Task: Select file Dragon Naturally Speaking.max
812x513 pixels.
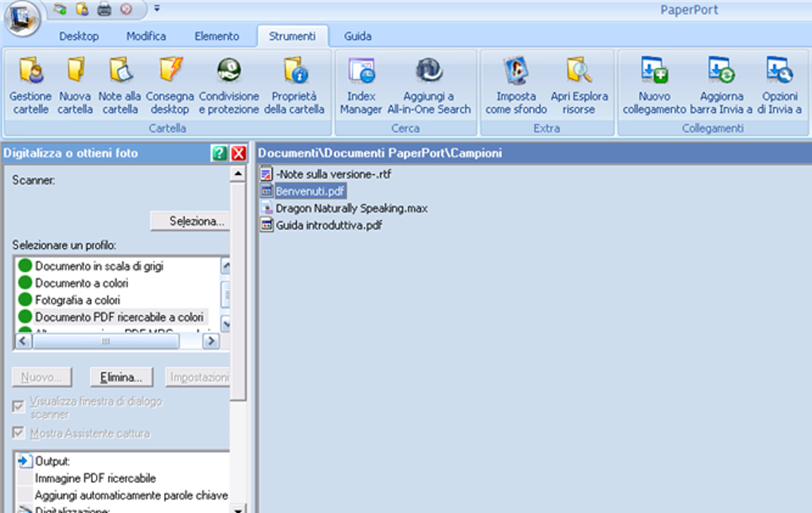Action: 352,208
